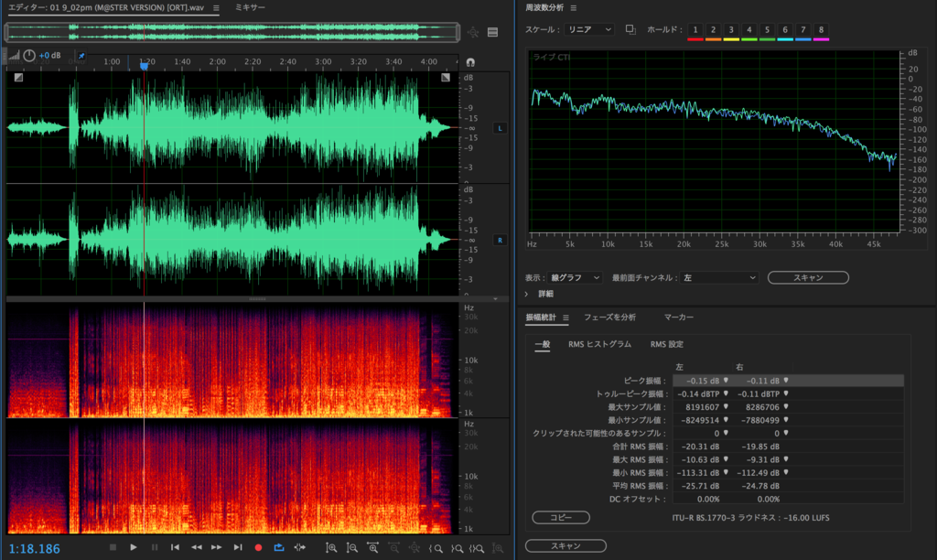Toggle the left channel L button
This screenshot has height=560, width=937.
(x=501, y=128)
